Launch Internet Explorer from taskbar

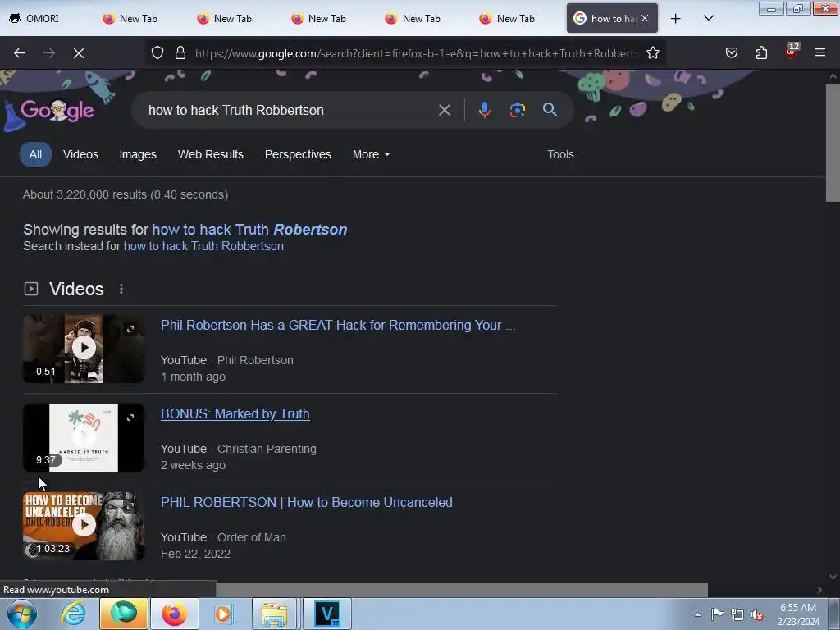tap(73, 614)
